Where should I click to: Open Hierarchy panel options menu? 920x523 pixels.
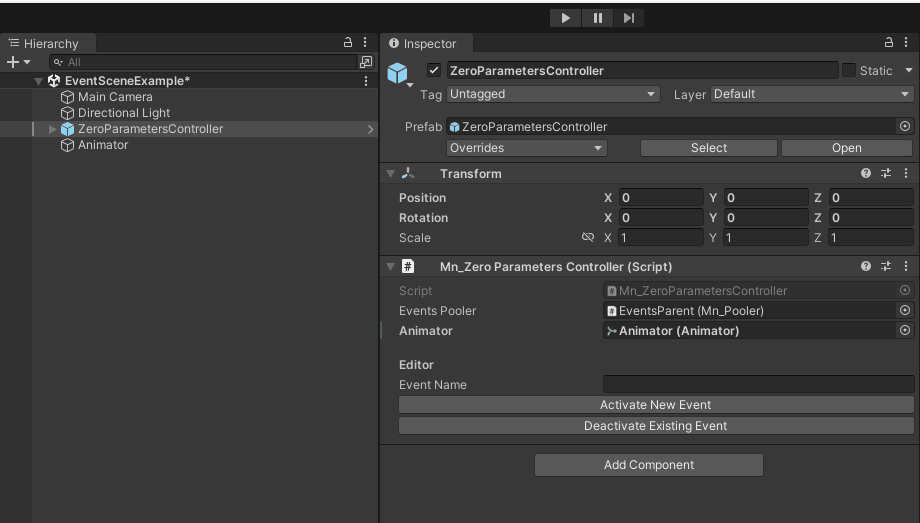365,42
